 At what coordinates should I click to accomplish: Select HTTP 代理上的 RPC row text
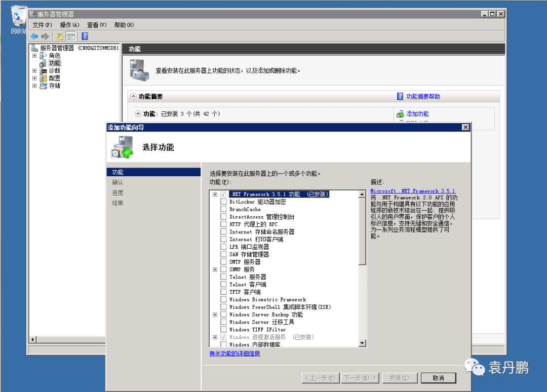click(x=254, y=224)
